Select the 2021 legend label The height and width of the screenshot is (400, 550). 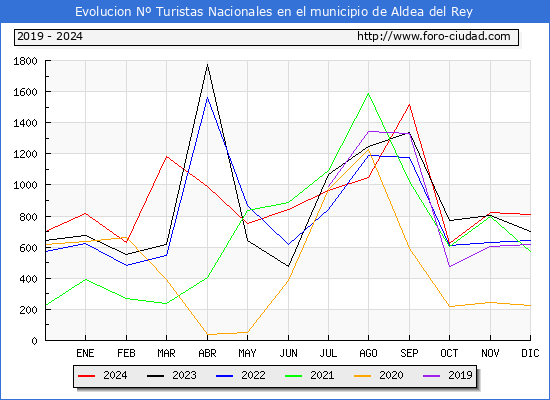[x=322, y=375]
